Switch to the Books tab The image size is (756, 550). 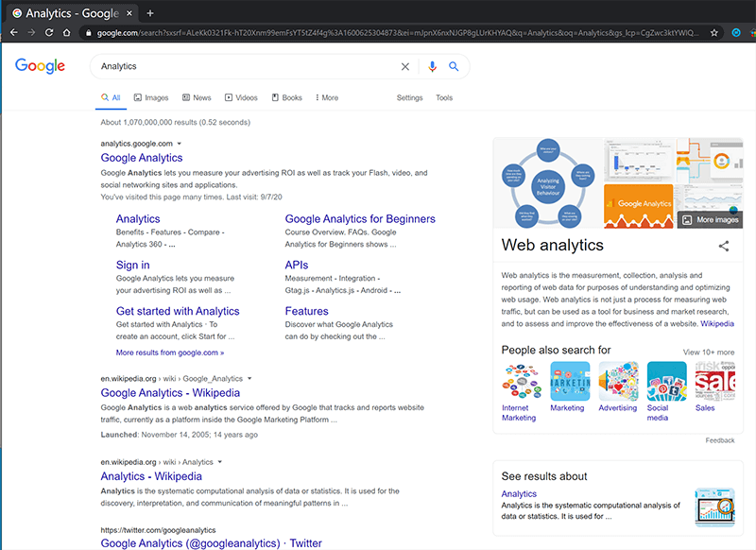click(x=287, y=98)
